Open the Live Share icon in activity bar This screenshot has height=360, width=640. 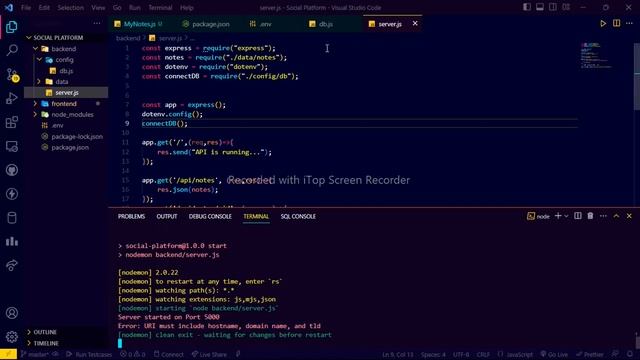click(x=12, y=265)
